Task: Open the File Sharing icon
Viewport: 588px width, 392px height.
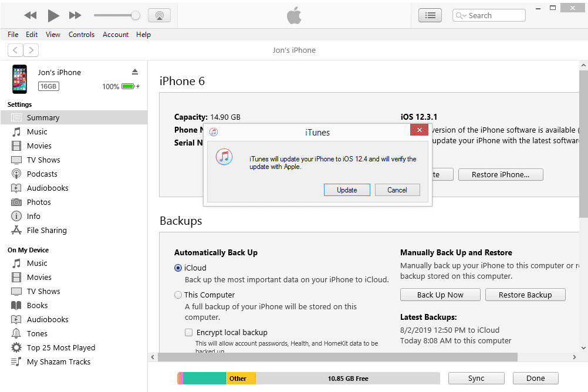Action: pyautogui.click(x=16, y=230)
